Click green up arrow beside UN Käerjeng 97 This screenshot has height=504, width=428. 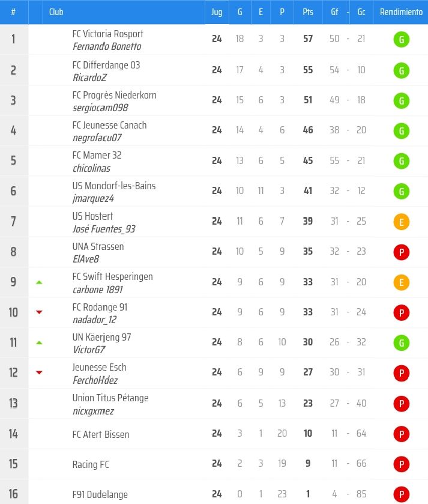(39, 342)
